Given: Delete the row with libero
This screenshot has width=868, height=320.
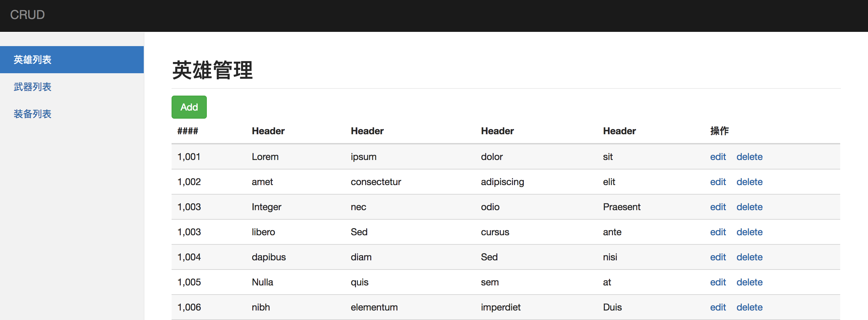Looking at the screenshot, I should coord(749,232).
